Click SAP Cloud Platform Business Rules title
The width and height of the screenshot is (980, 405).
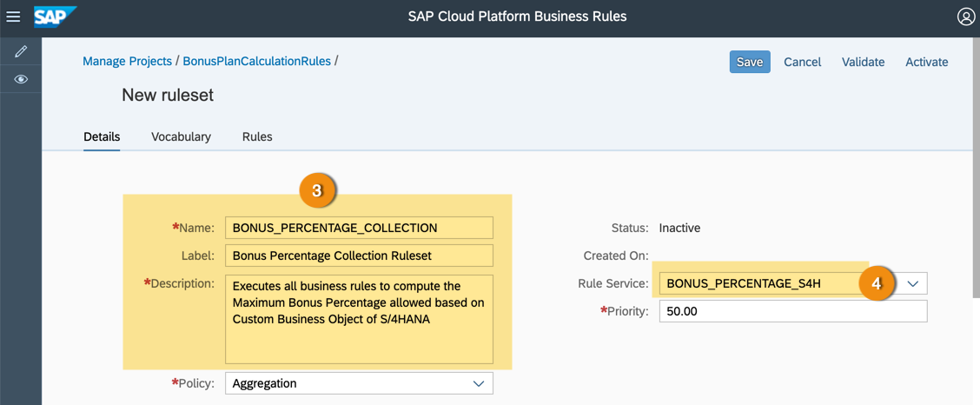pos(517,17)
